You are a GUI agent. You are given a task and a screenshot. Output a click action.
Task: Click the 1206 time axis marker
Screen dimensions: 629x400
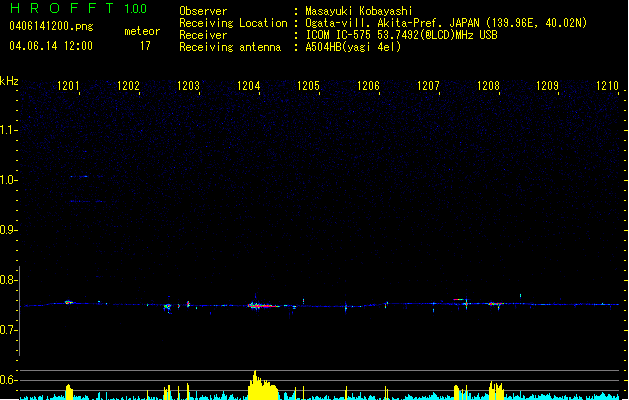click(x=368, y=85)
